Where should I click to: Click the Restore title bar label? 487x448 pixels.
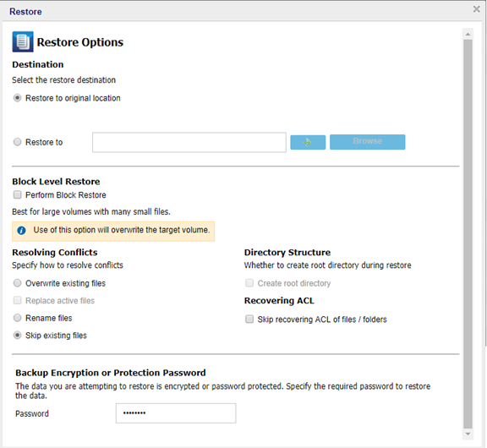tap(25, 12)
